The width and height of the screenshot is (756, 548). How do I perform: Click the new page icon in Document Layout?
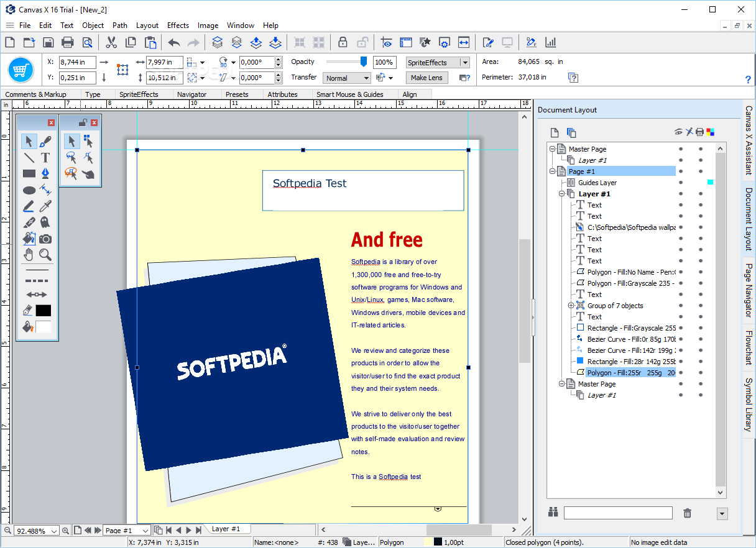tap(555, 132)
